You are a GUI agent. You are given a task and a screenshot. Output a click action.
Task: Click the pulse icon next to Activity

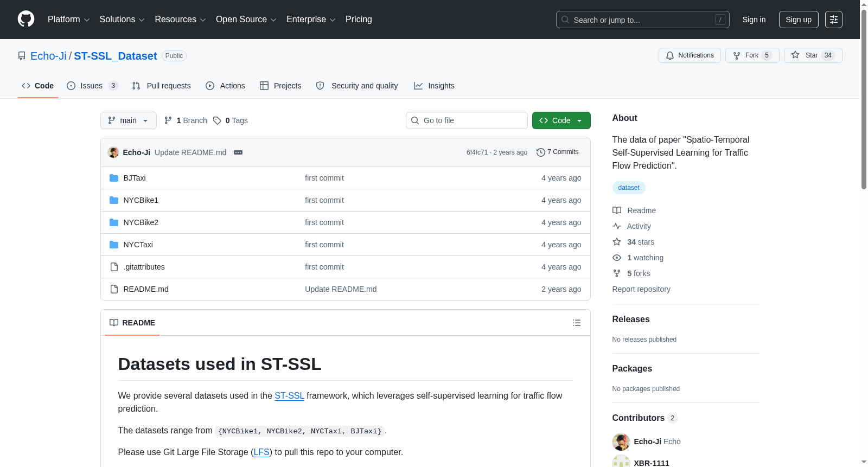coord(617,226)
